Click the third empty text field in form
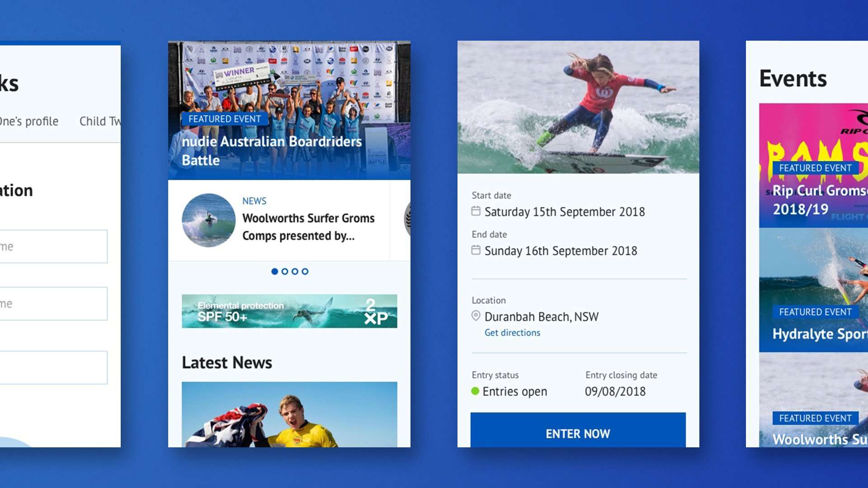The width and height of the screenshot is (868, 488). click(x=54, y=367)
